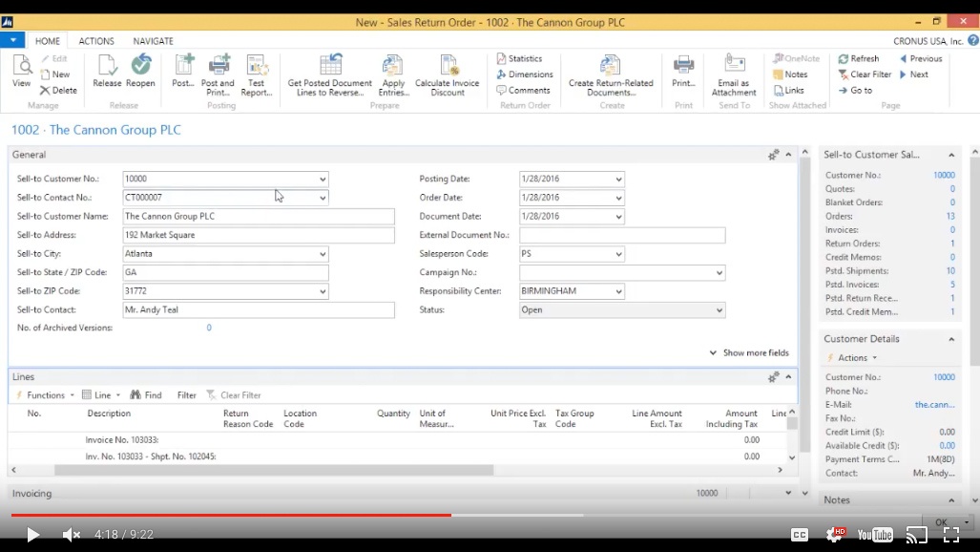Open the Sell-to Contact No. dropdown
The image size is (980, 552).
click(323, 198)
